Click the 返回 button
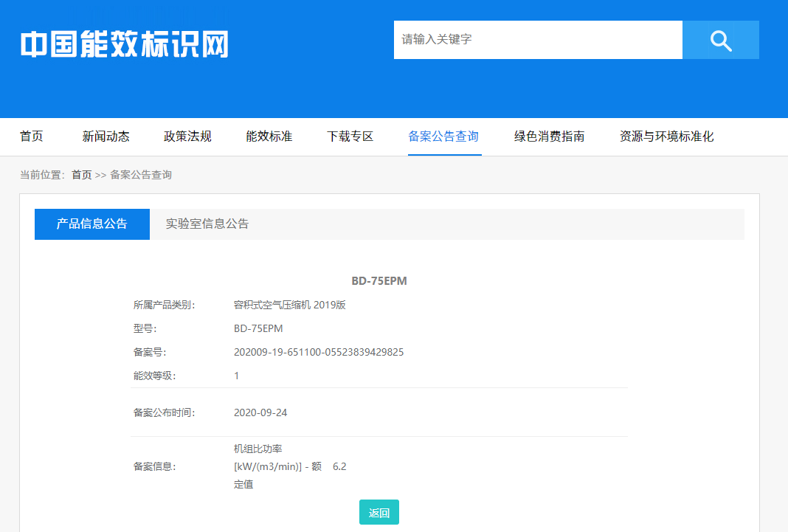 (379, 511)
